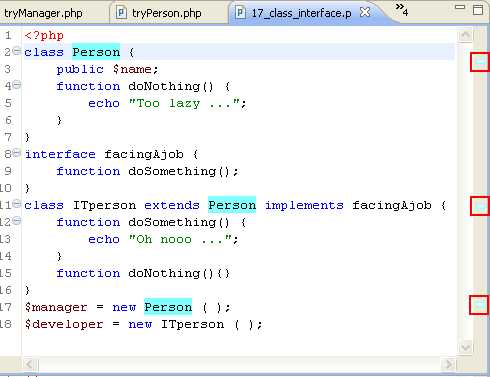Image resolution: width=490 pixels, height=377 pixels.
Task: Collapse the interface facingAjob fold on line 8
Action: [16, 153]
